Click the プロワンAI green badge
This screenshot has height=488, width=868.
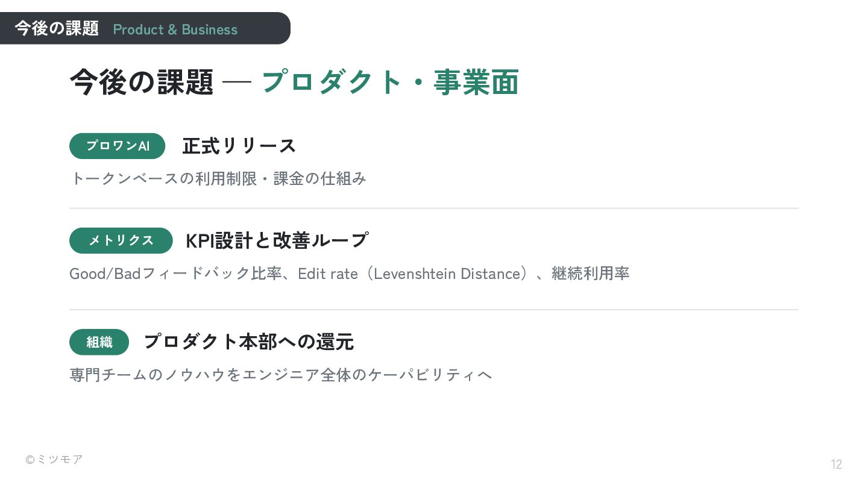tap(118, 146)
